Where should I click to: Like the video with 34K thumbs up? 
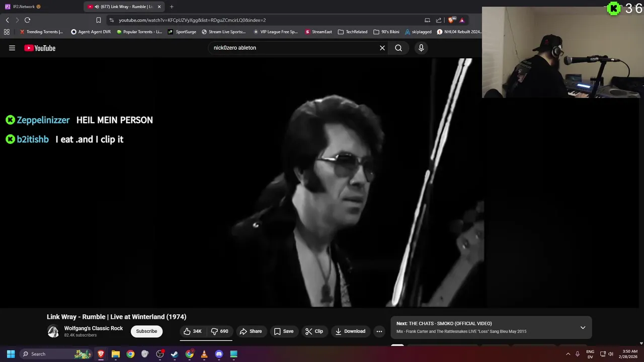click(x=193, y=331)
